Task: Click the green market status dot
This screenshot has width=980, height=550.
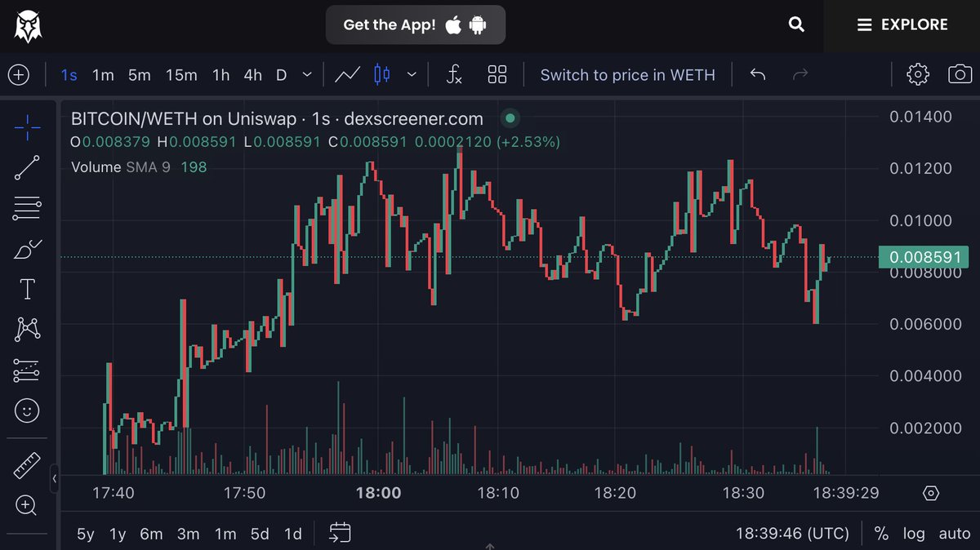Action: point(510,118)
